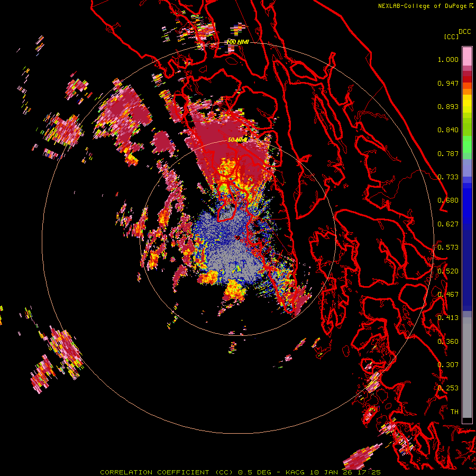
Task: Select the 0.947 scale value
Action: click(448, 83)
